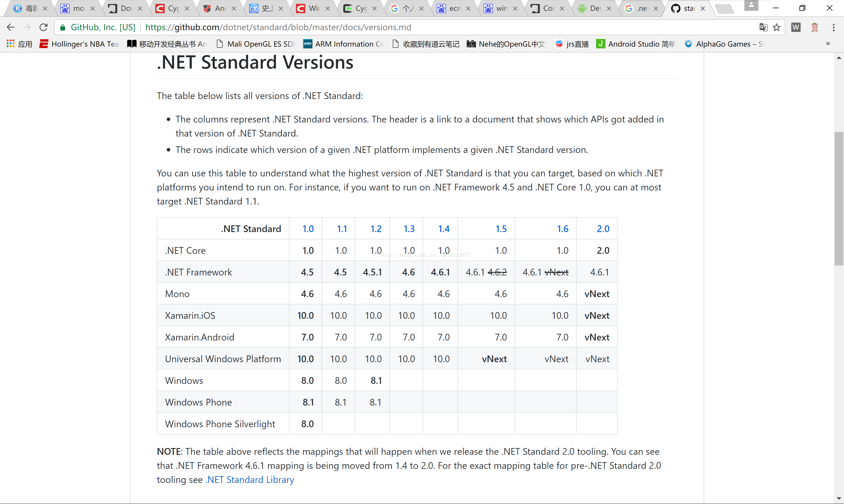Open Nehe的OpenGL中文 bookmark
The image size is (844, 504).
click(x=506, y=44)
